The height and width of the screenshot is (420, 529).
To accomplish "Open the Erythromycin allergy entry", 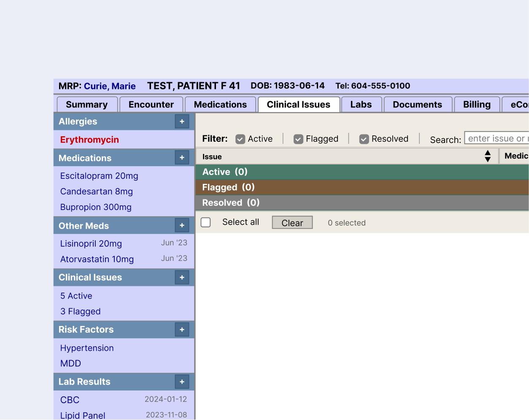I will click(x=89, y=140).
